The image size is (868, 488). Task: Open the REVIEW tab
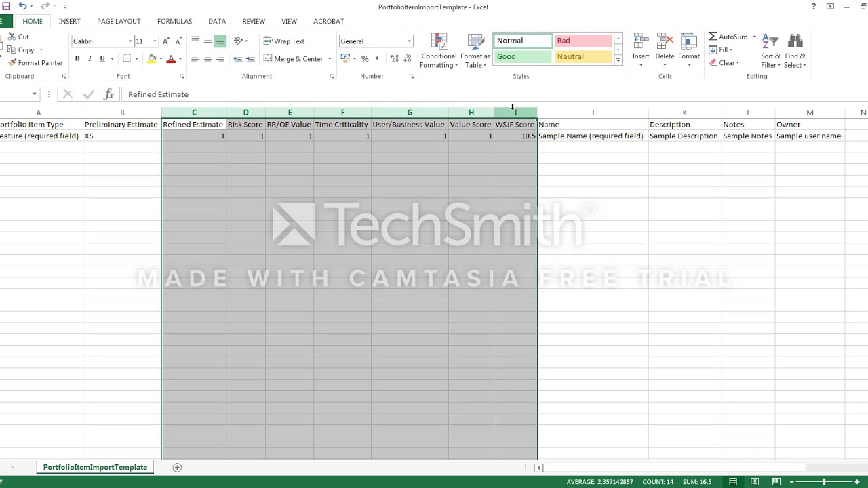click(x=254, y=22)
